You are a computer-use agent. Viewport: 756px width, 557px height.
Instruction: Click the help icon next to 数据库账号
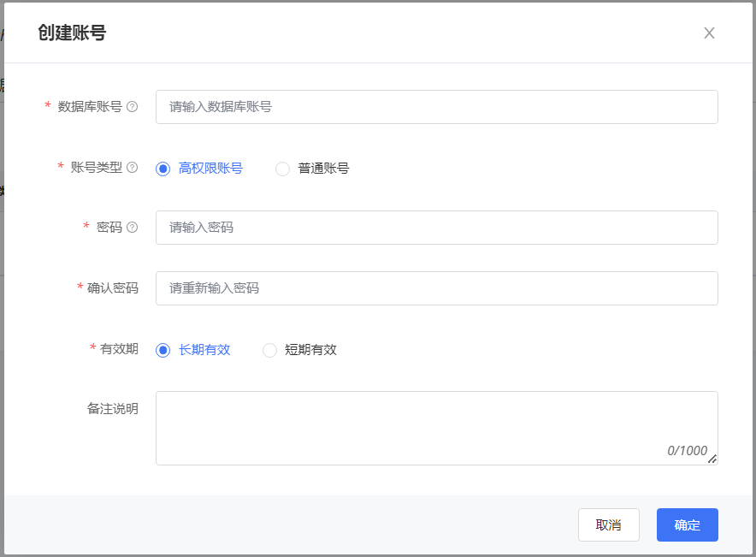click(x=133, y=107)
